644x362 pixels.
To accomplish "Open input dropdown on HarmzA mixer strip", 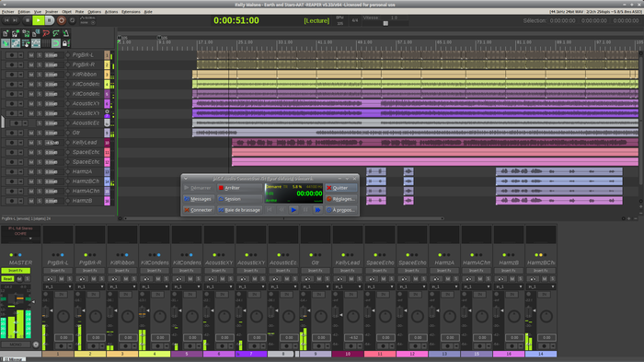I will tap(444, 286).
